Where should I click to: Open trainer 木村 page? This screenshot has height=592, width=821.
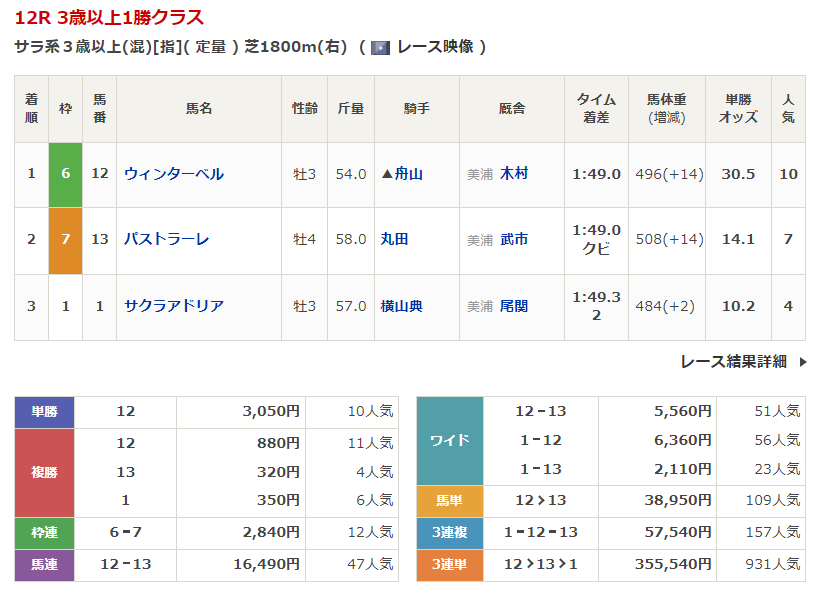(514, 174)
